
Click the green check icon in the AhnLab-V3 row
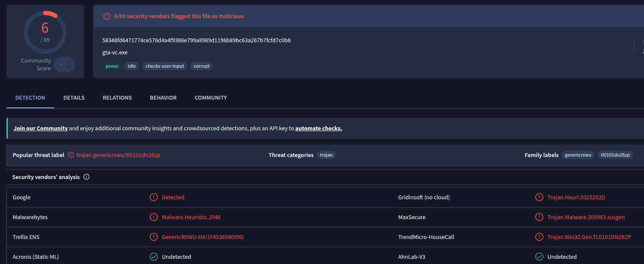[539, 257]
